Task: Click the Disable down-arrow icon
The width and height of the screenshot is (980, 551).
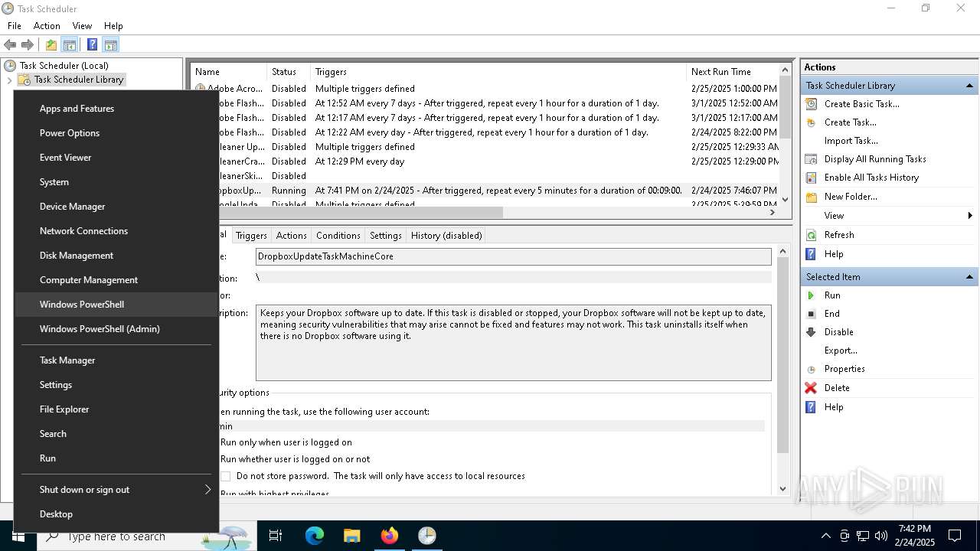Action: 811,332
